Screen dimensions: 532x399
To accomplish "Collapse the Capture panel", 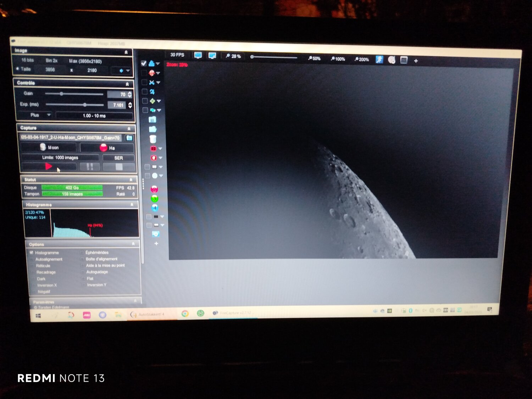I will click(129, 129).
